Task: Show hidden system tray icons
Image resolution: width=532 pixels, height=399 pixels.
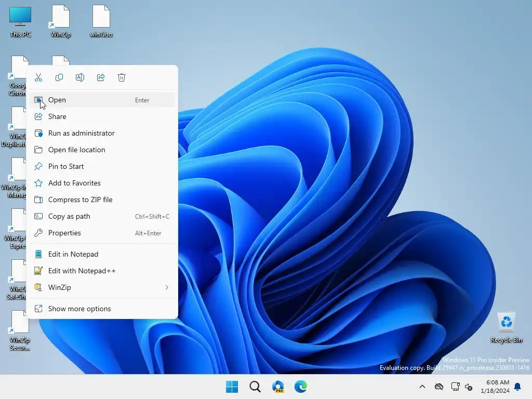Action: (422, 387)
